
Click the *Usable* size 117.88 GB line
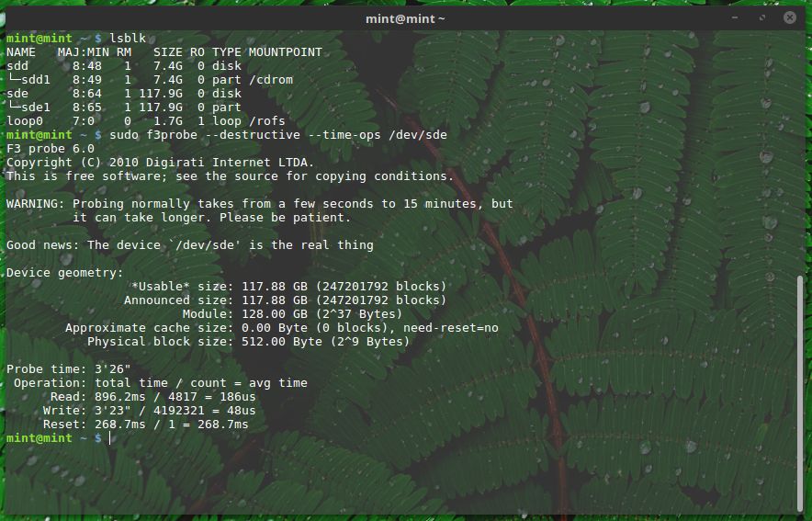pyautogui.click(x=289, y=287)
